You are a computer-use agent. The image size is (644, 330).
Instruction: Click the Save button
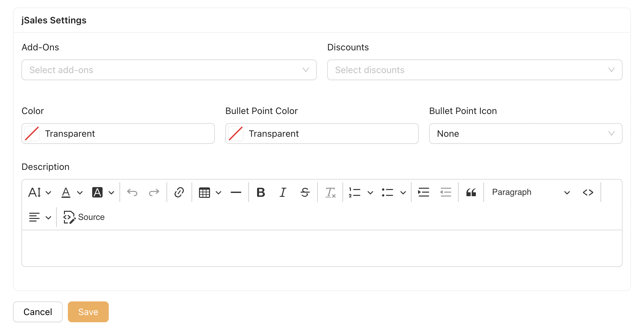[x=88, y=312]
